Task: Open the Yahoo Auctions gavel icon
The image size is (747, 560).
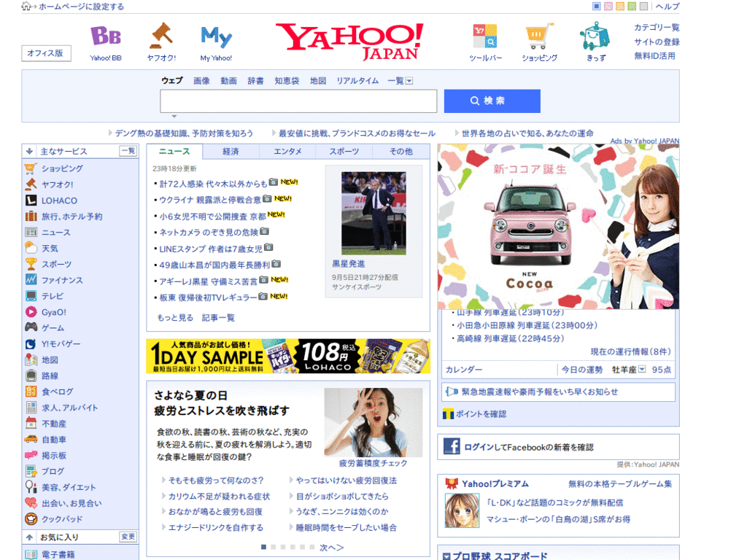Action: [x=161, y=36]
